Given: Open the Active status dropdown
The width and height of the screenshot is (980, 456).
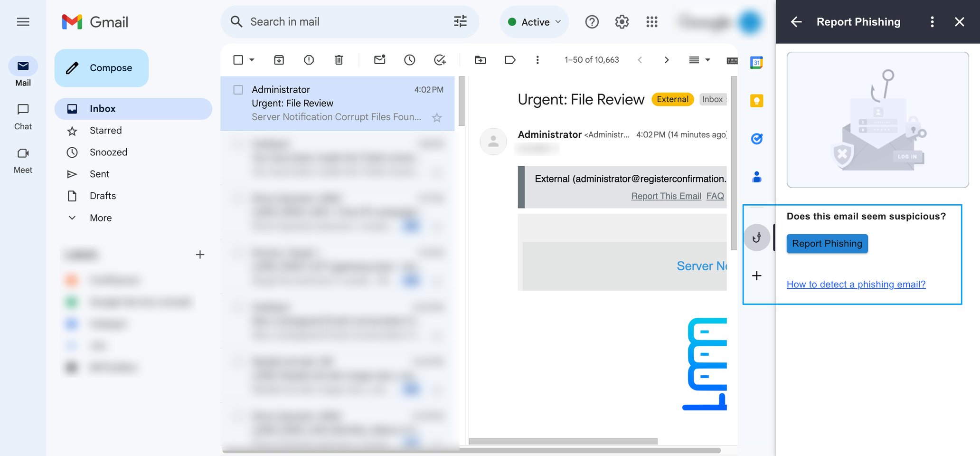Looking at the screenshot, I should tap(534, 21).
